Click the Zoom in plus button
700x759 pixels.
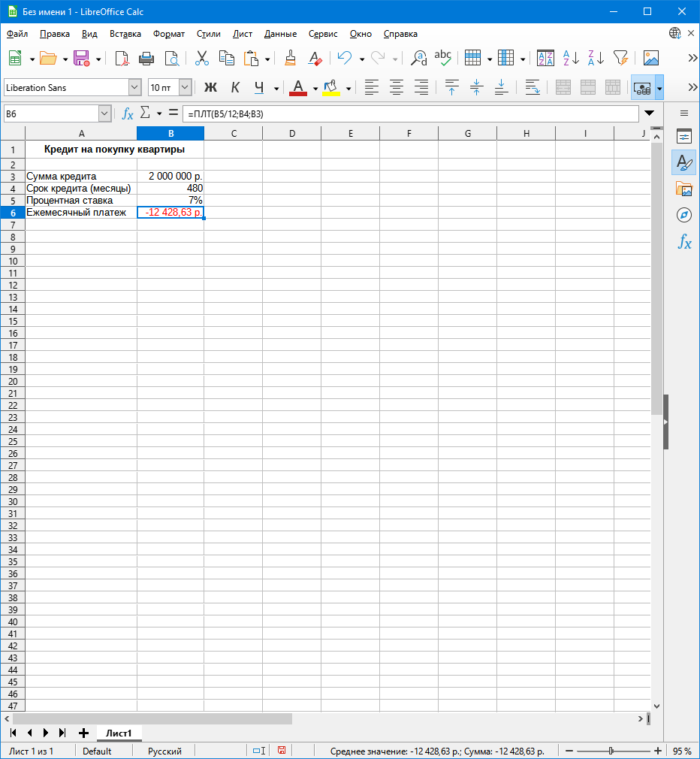click(x=658, y=751)
